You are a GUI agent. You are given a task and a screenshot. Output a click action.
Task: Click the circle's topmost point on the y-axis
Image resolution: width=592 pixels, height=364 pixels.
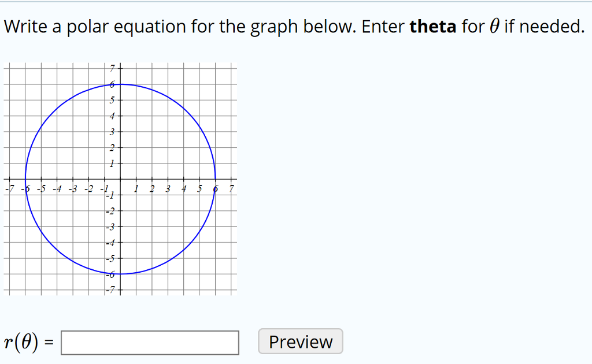[120, 84]
